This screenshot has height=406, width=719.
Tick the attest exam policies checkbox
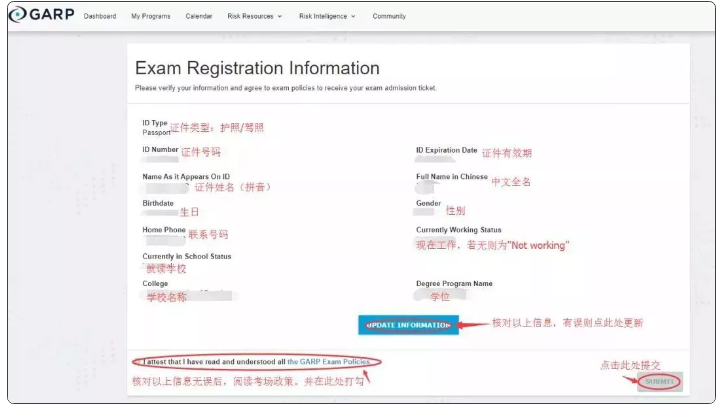click(x=137, y=362)
